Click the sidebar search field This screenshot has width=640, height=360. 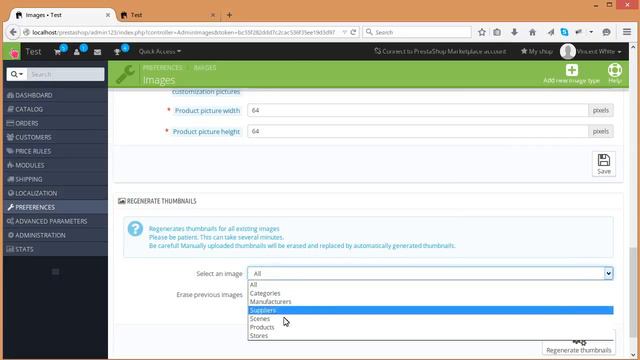(65, 74)
